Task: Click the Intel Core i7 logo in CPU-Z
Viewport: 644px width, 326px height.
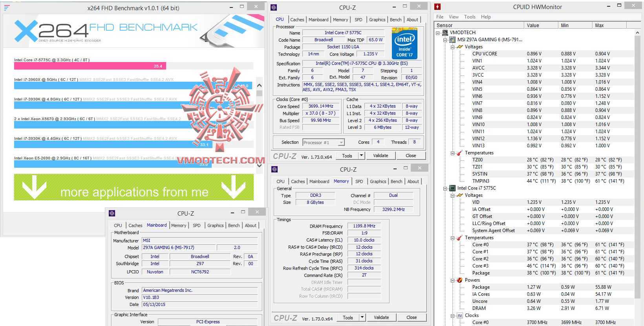Action: point(404,43)
